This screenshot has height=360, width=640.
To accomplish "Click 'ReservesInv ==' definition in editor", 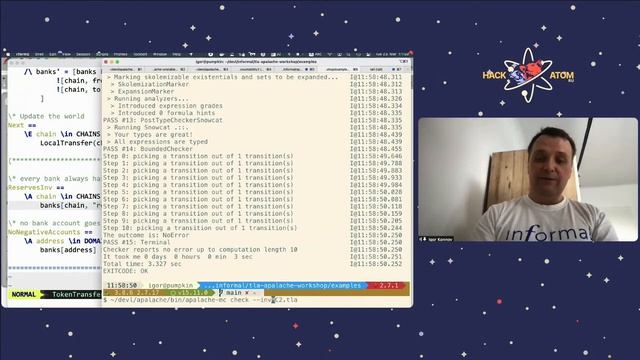I will click(x=36, y=188).
